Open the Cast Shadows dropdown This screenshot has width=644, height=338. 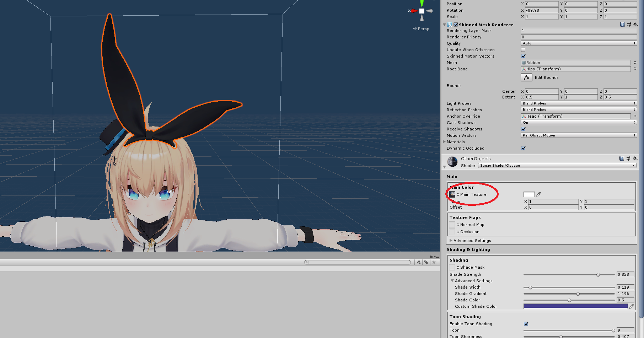tap(579, 123)
